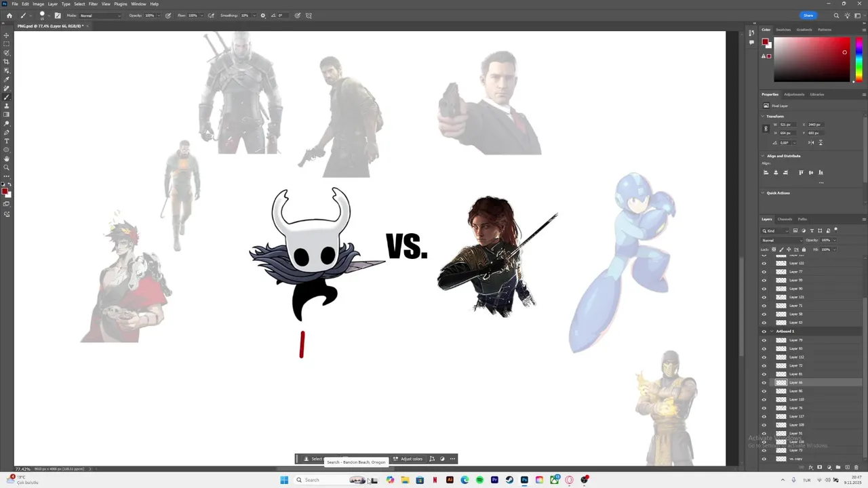868x488 pixels.
Task: Open the Plugins menu
Action: click(121, 4)
